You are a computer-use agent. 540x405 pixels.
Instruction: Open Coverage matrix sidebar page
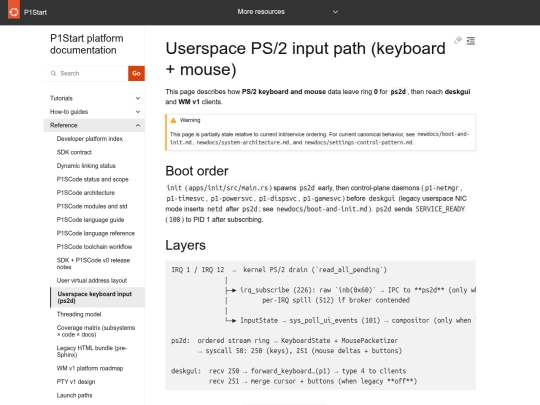(x=96, y=331)
